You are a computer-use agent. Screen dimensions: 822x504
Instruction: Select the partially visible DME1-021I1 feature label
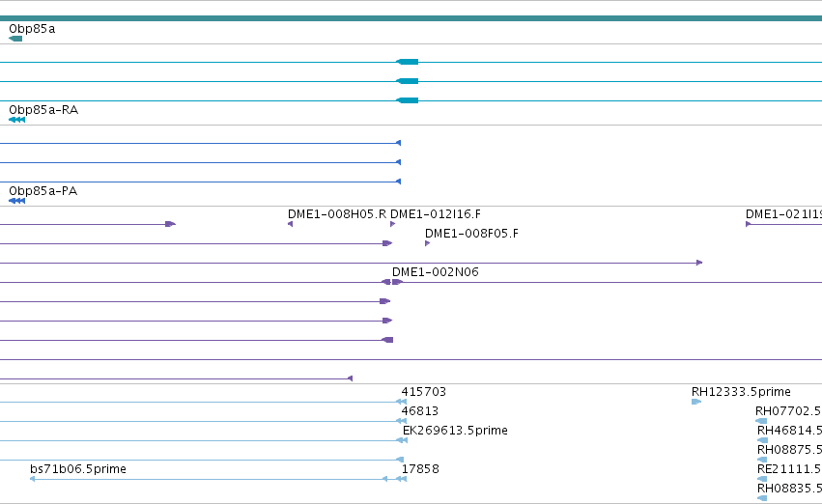[x=783, y=214]
